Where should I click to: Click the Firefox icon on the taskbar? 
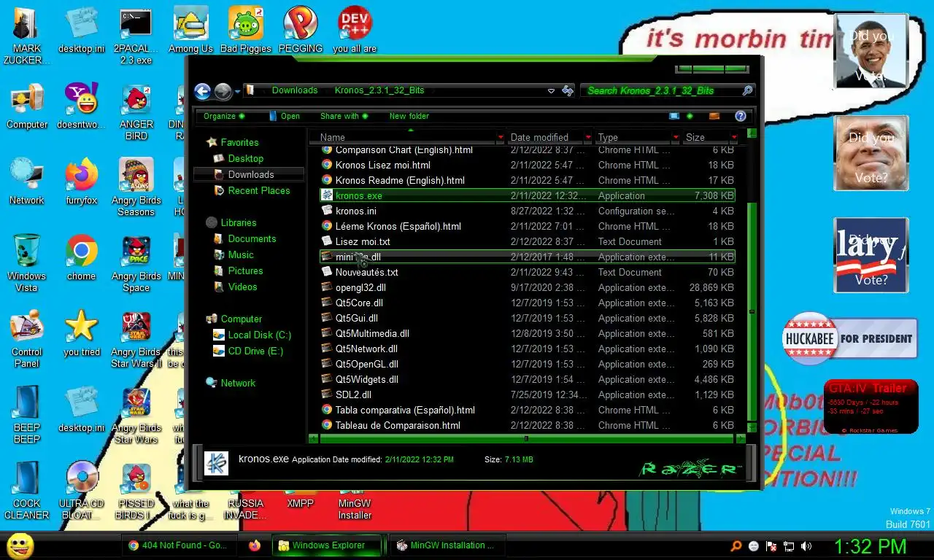tap(254, 545)
